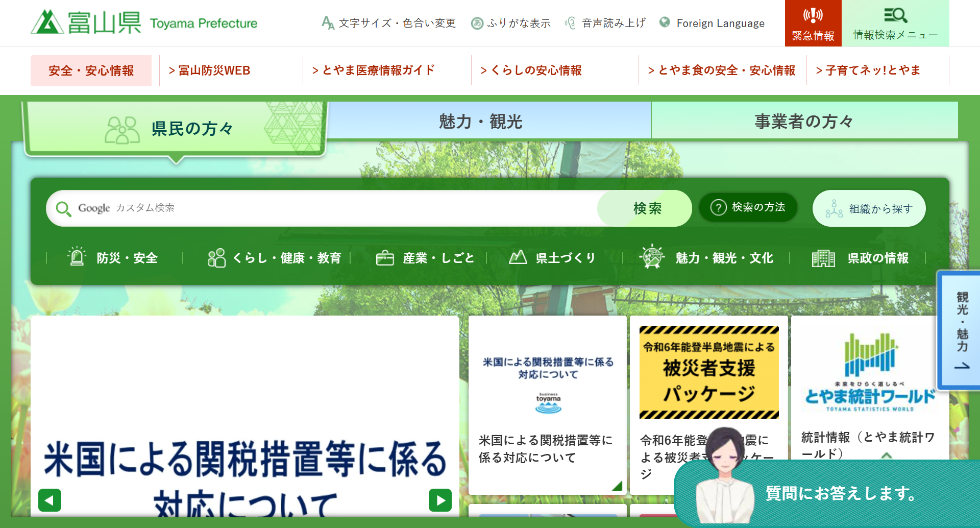Open the 富山防災WEB link
Viewport: 980px width, 528px height.
point(210,70)
